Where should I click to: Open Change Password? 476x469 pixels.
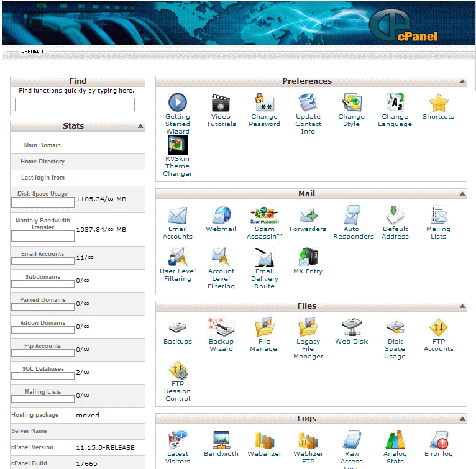(265, 110)
